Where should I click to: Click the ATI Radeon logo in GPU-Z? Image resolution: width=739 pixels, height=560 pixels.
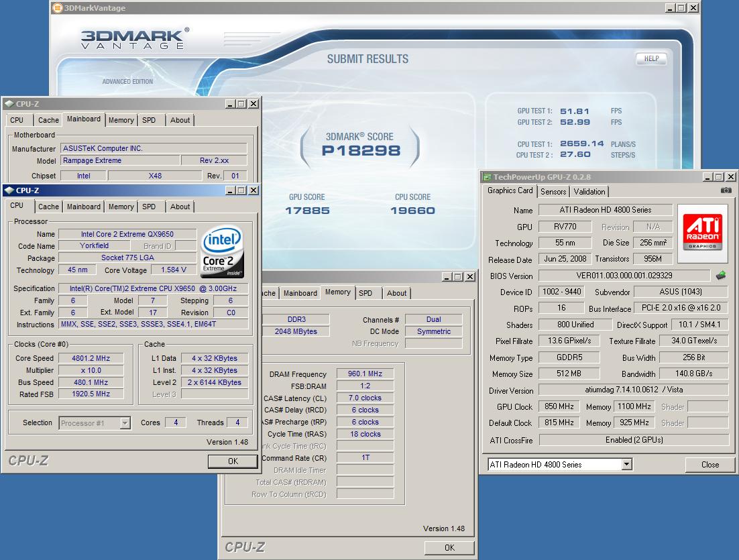pos(703,233)
